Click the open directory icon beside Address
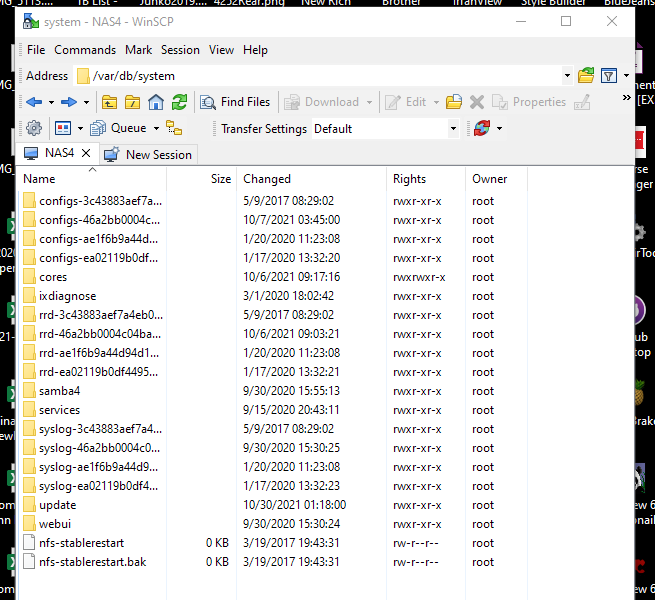 (x=586, y=76)
